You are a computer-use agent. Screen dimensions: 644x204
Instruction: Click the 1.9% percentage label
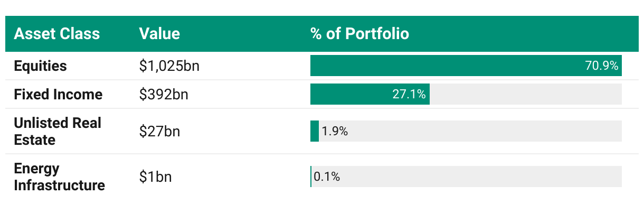coord(335,132)
